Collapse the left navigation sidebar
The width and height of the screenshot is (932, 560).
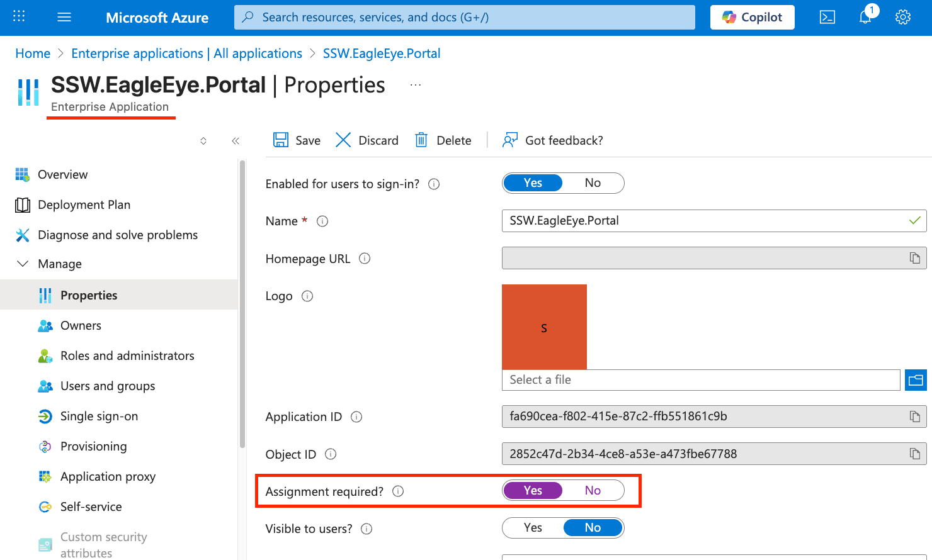[236, 141]
